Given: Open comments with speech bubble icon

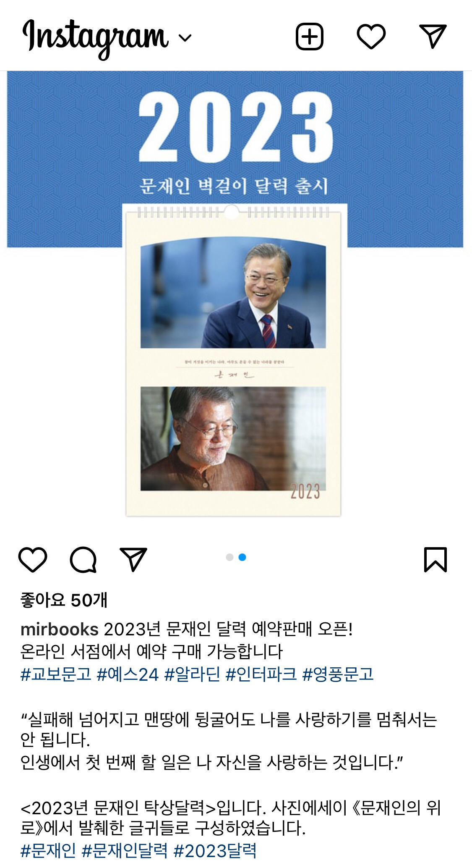Looking at the screenshot, I should pyautogui.click(x=83, y=559).
